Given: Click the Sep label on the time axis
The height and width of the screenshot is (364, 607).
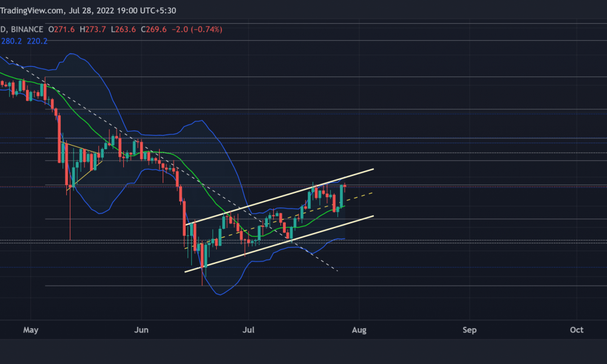Looking at the screenshot, I should pyautogui.click(x=470, y=330).
